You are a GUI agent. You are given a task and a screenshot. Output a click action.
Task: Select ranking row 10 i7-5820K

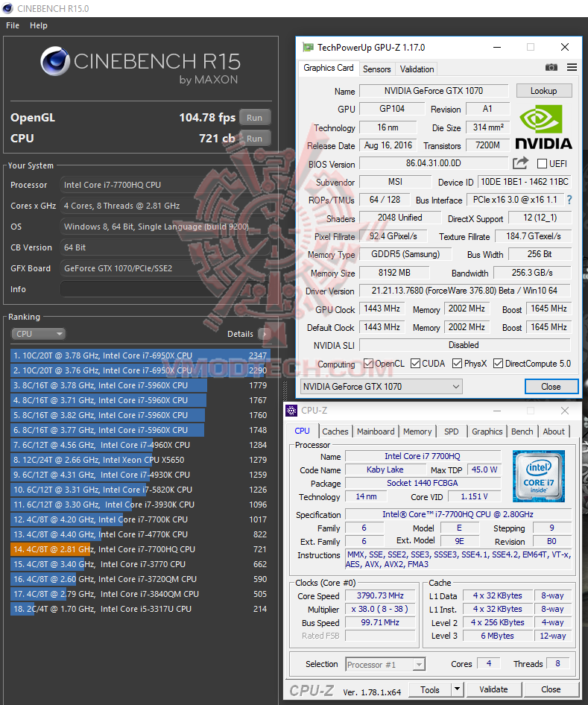(140, 490)
